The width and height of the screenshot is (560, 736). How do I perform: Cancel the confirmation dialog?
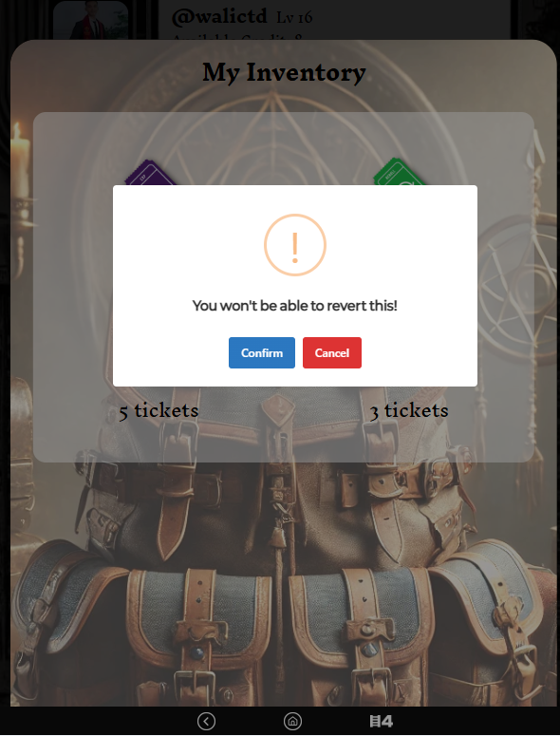332,352
